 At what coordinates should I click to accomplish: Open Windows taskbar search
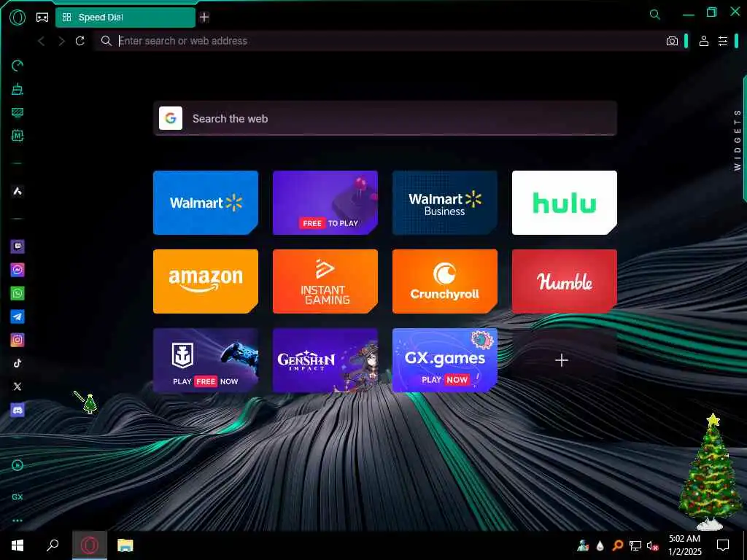[x=53, y=545]
